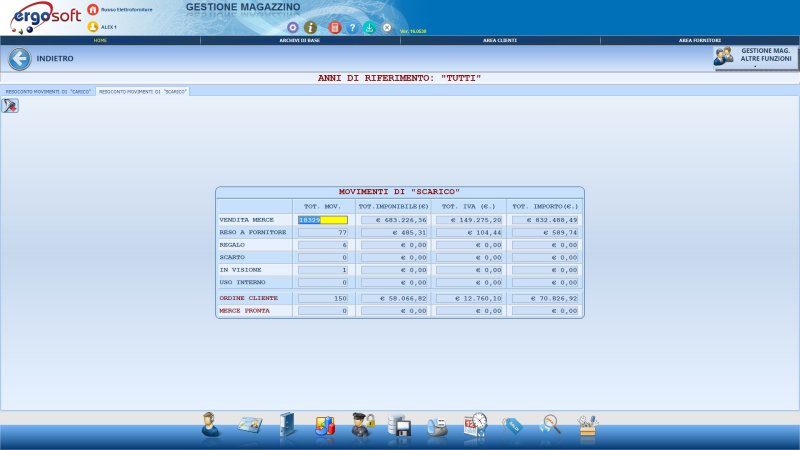Open the red calculator icon

[335, 28]
